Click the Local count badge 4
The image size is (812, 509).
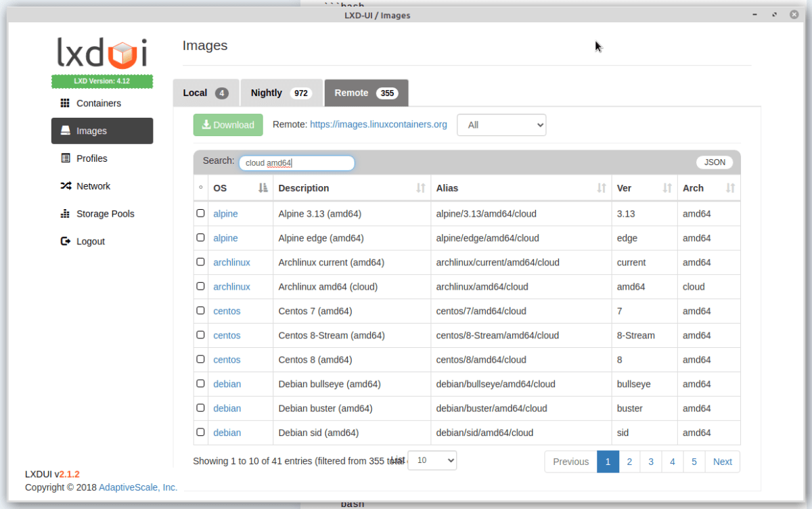point(222,93)
